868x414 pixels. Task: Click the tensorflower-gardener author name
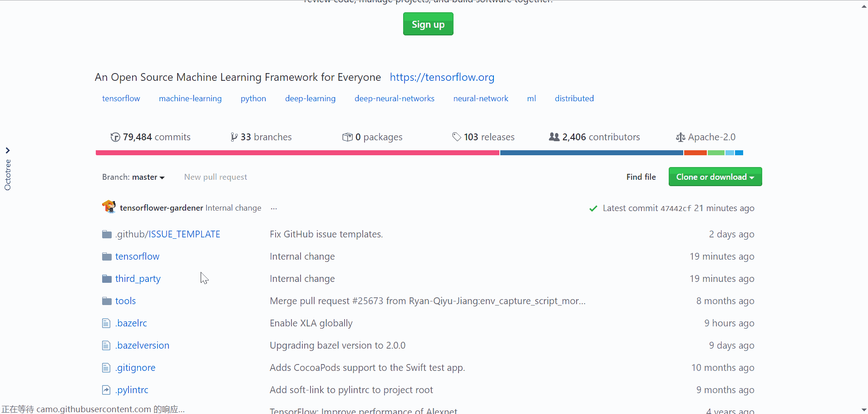[162, 208]
